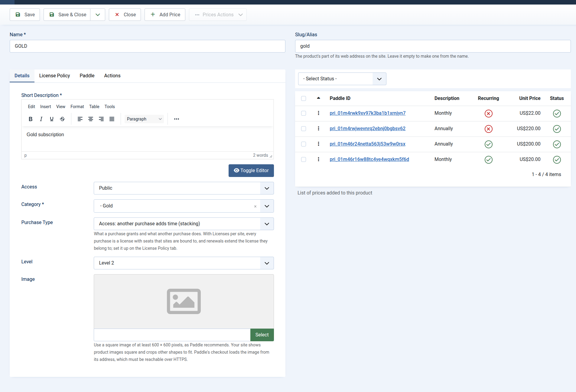Screen dimensions: 576x392
Task: Check the pri_01m46r16w88tc4ye4wqxkm5f6d row checkbox
Action: click(304, 159)
